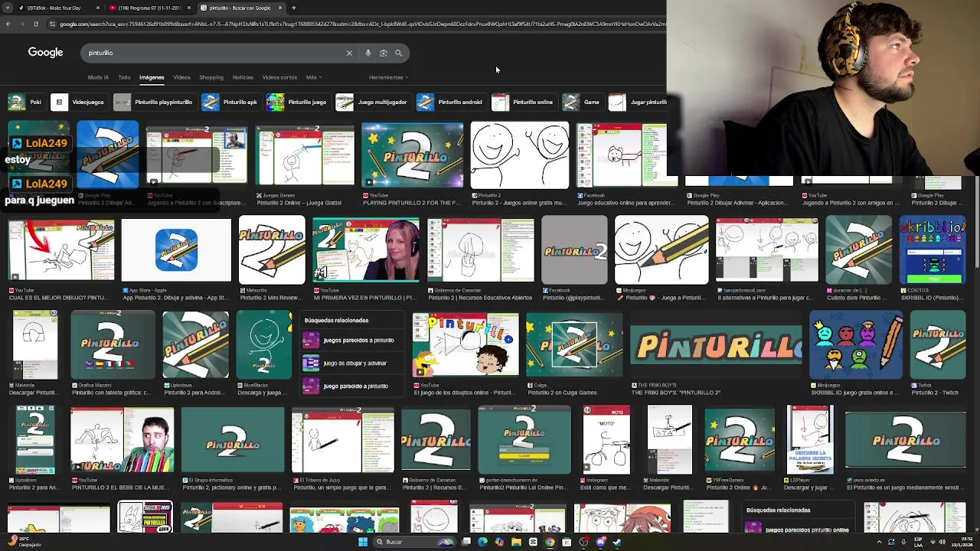The width and height of the screenshot is (980, 551).
Task: Open the Windows Start menu
Action: coord(363,542)
